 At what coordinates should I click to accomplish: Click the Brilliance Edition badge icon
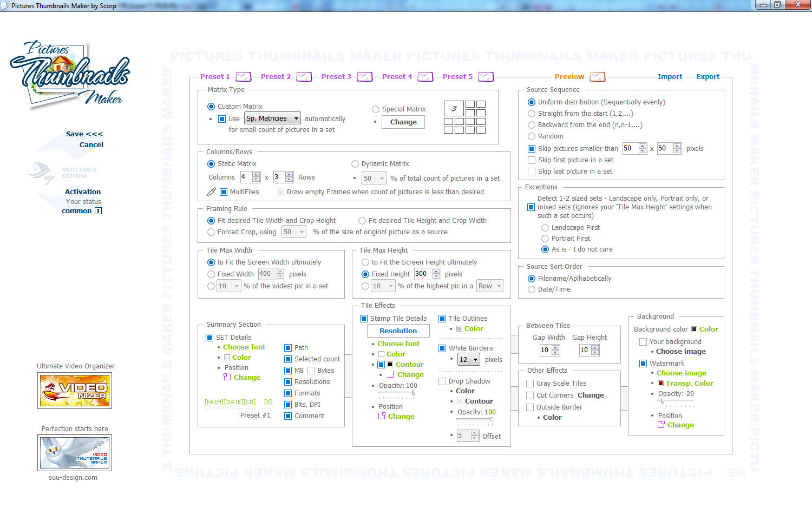pos(41,173)
